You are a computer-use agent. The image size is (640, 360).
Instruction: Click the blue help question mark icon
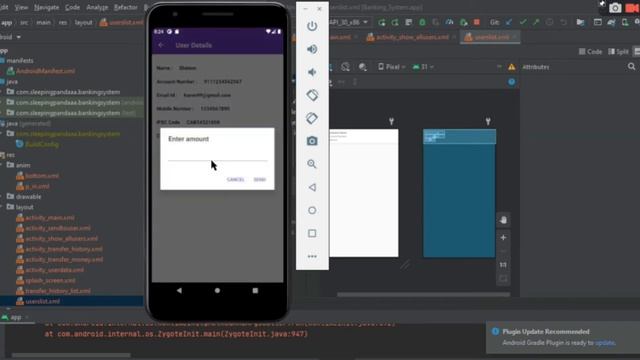pyautogui.click(x=511, y=82)
